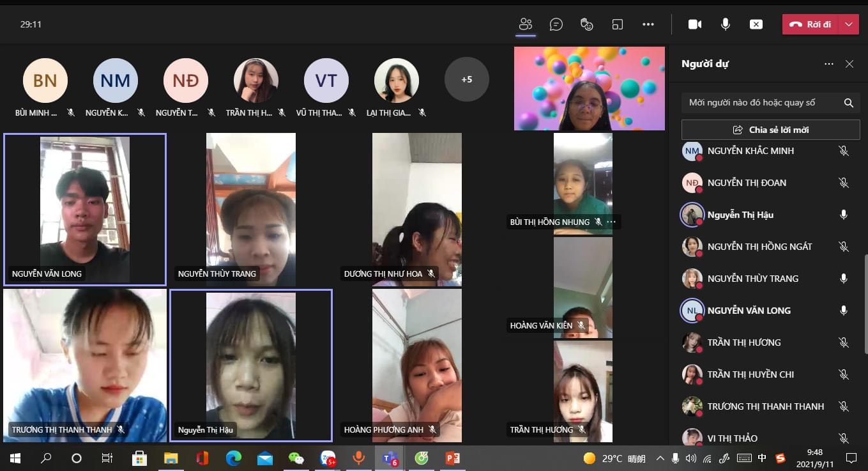Screen dimensions: 868x471
Task: Select NGUYỄN VĂN LONG in participant list
Action: (x=749, y=311)
